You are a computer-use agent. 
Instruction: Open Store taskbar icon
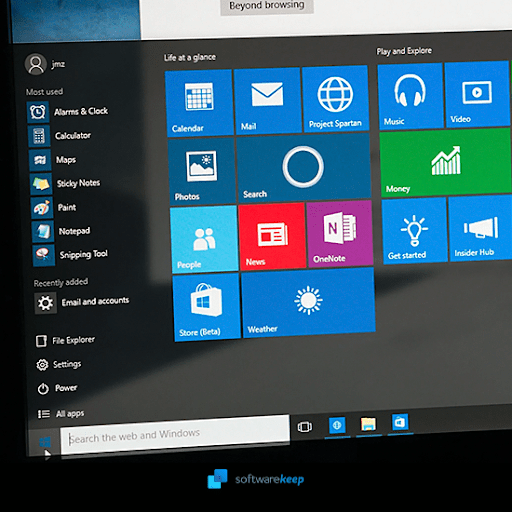pyautogui.click(x=400, y=423)
